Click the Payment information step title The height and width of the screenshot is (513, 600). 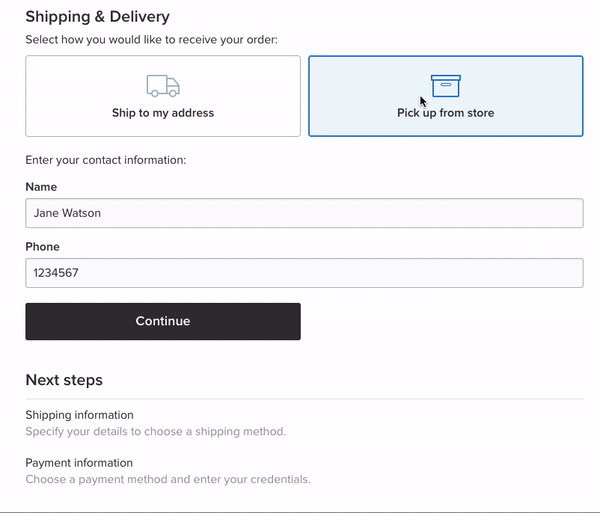(79, 463)
